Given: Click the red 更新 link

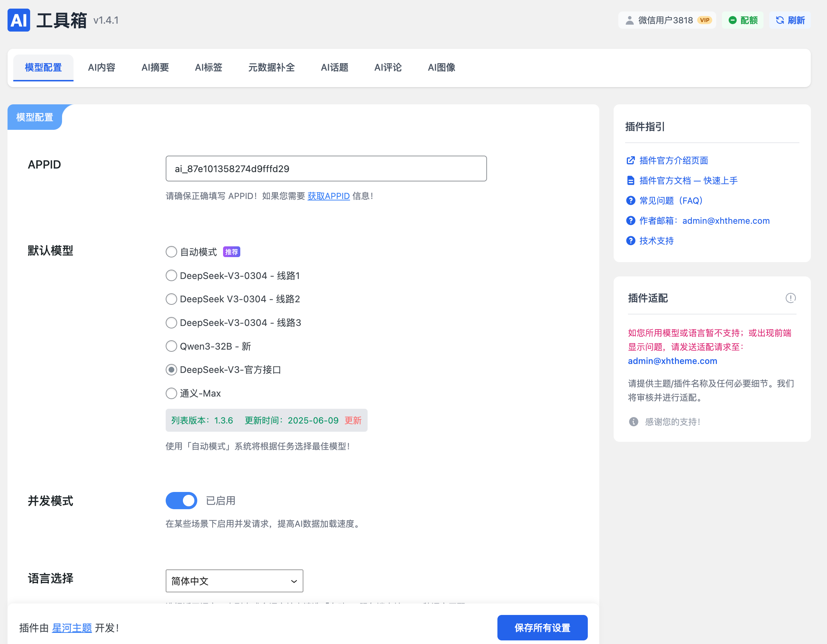Looking at the screenshot, I should (353, 421).
